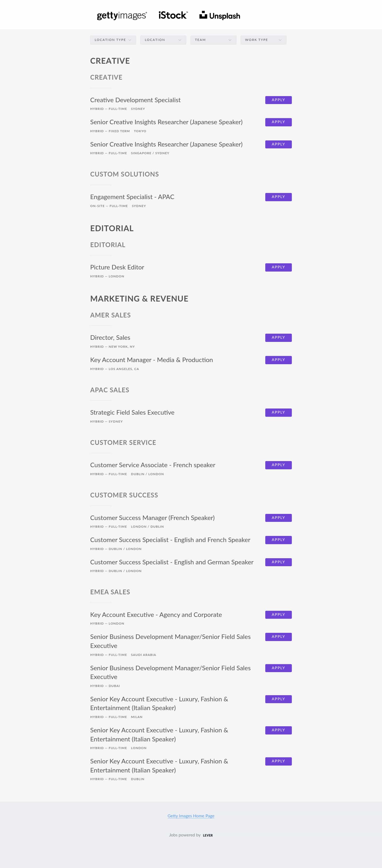Screen dimensions: 382x868
Task: Open the Team filter dropdown
Action: click(213, 40)
